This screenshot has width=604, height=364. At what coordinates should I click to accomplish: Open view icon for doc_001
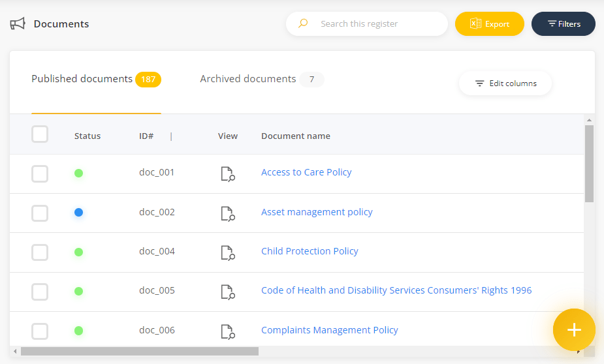click(x=228, y=174)
